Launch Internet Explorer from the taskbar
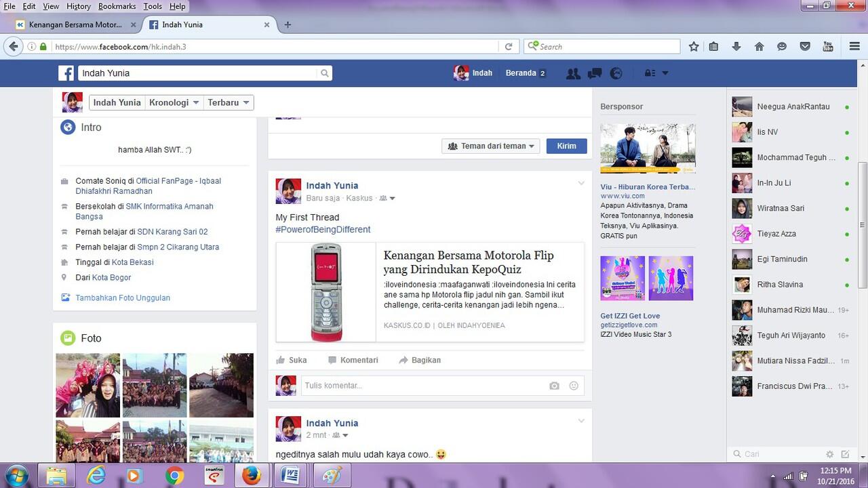Screen dimensions: 868x488 tap(96, 476)
